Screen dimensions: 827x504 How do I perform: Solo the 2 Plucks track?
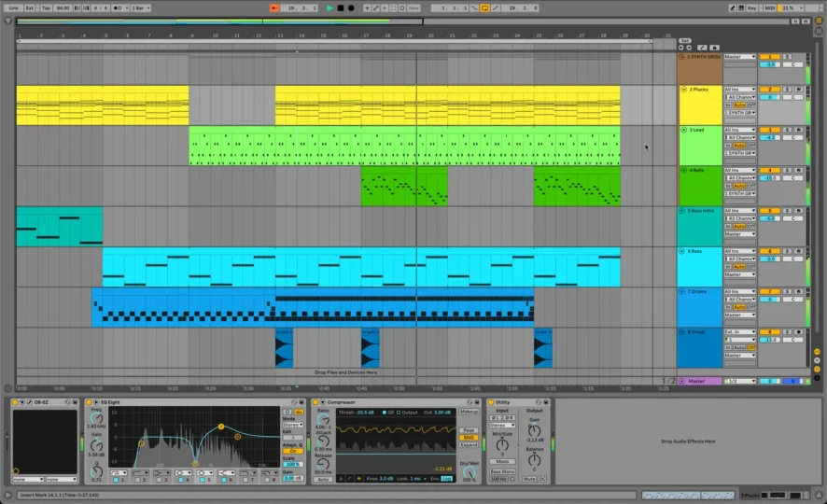[787, 90]
